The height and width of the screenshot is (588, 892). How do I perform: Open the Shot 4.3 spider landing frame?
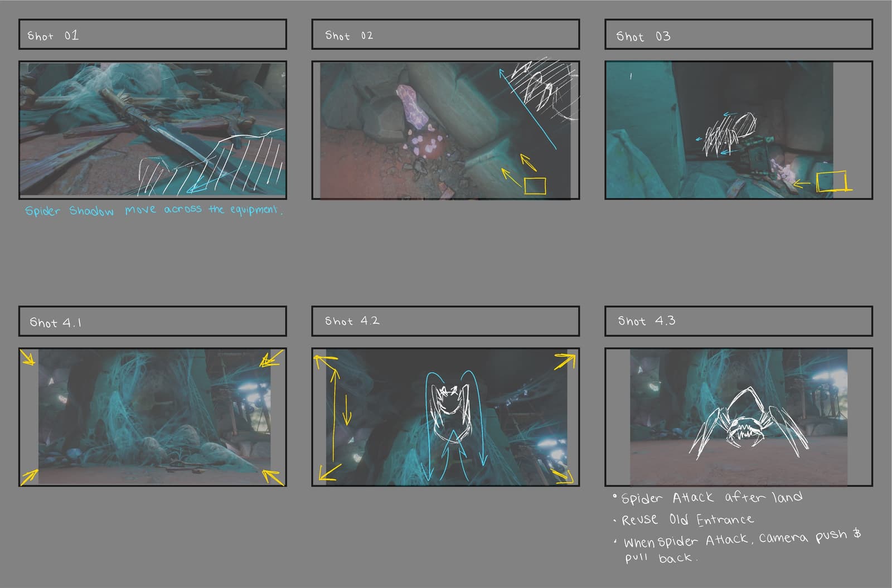(739, 417)
